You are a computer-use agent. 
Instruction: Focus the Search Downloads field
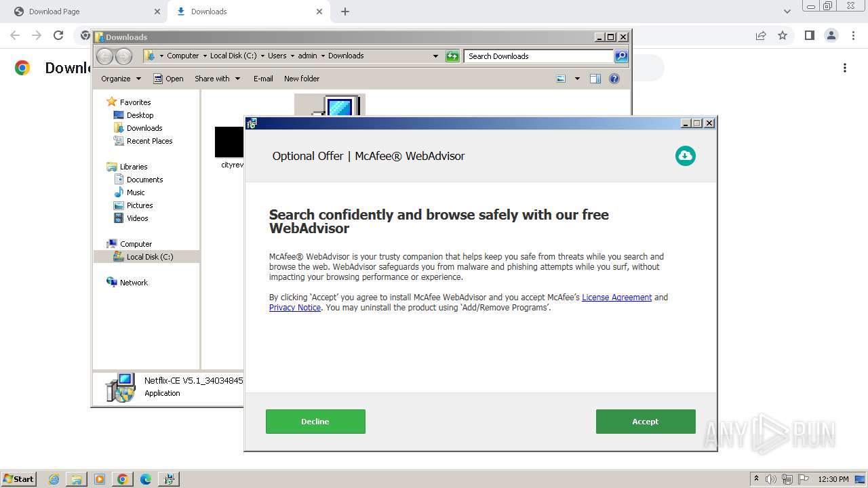(x=539, y=56)
